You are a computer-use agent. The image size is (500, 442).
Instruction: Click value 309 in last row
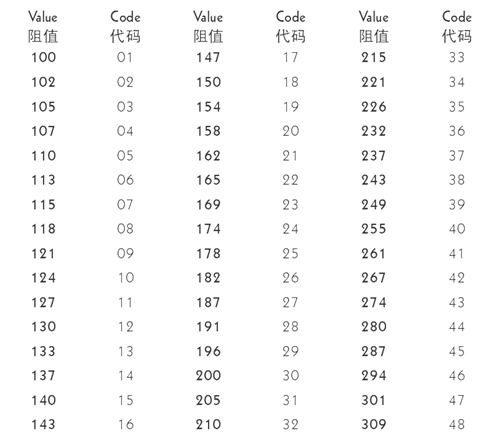(374, 424)
